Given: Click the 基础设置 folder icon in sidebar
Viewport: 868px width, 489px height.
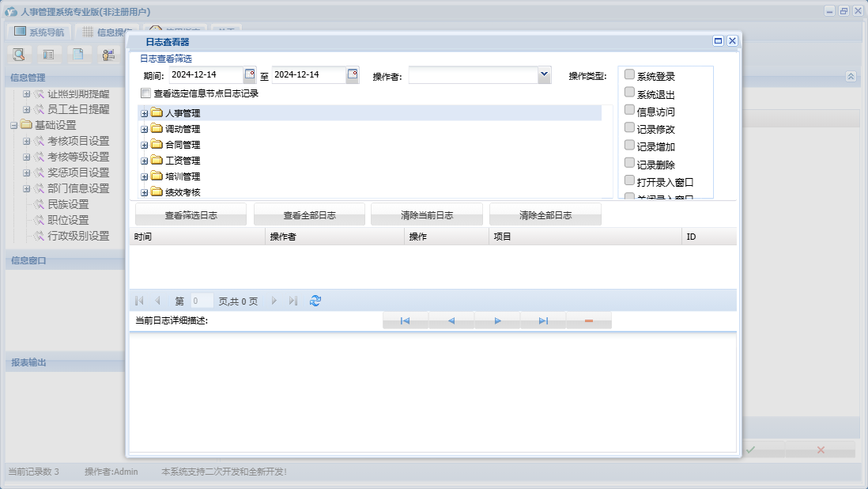Looking at the screenshot, I should [x=26, y=124].
